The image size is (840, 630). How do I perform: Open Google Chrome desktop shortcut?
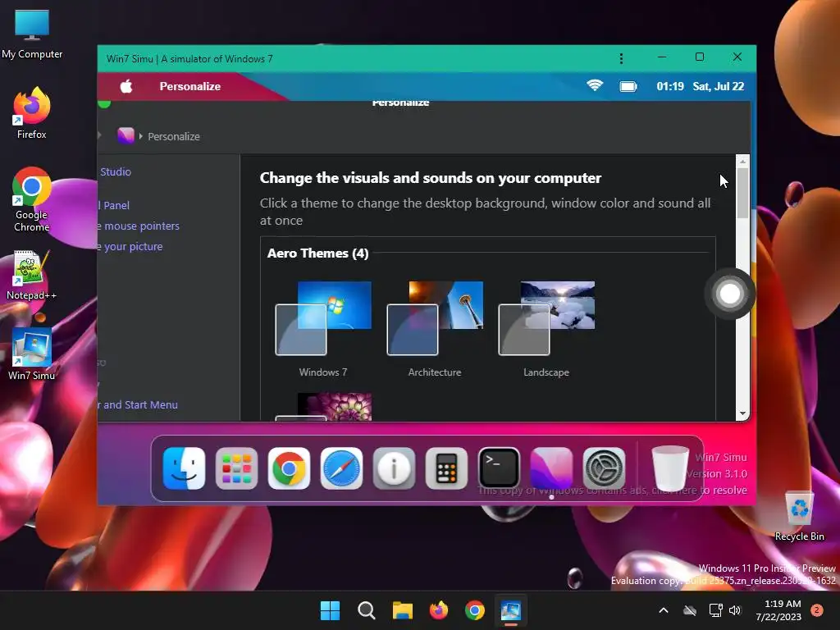(32, 199)
